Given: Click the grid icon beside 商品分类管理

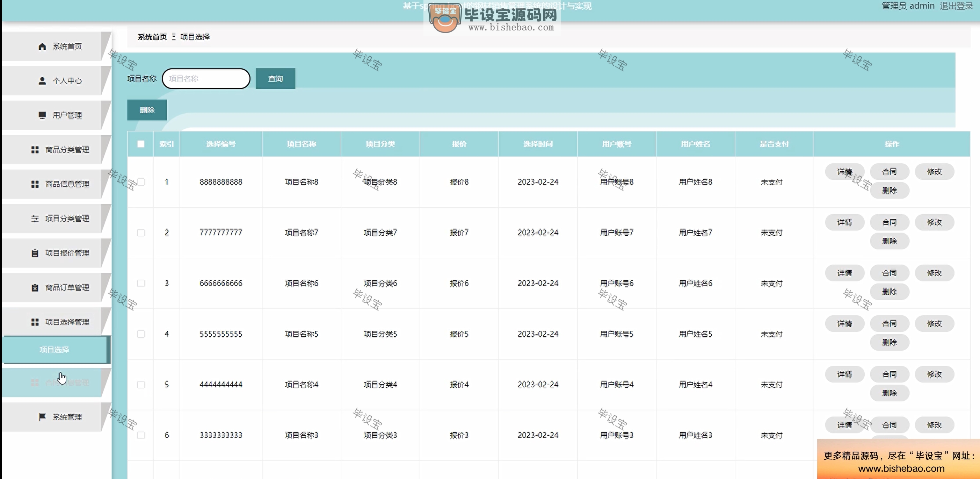Looking at the screenshot, I should point(35,150).
